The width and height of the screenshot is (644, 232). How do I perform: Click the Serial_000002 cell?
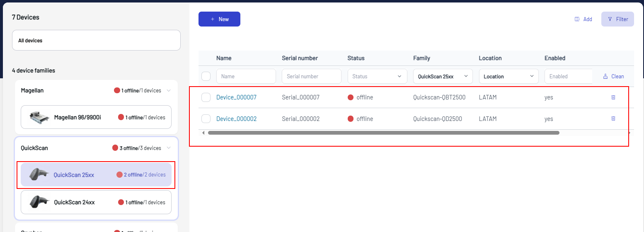[300, 118]
